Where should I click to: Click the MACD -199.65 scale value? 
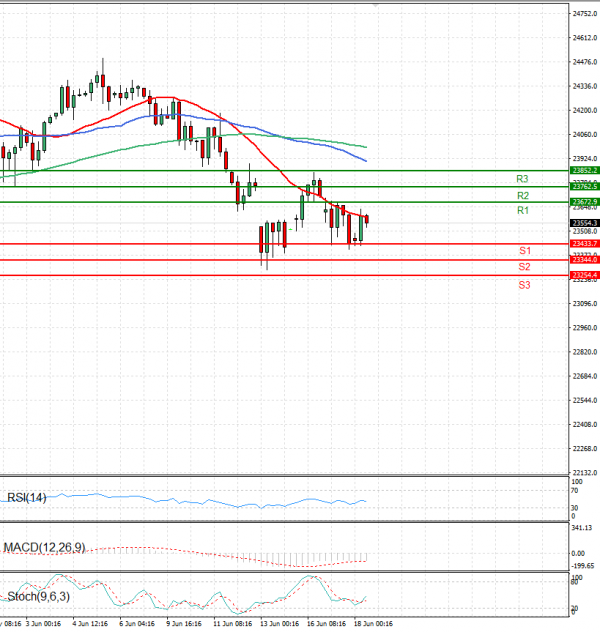pos(582,566)
